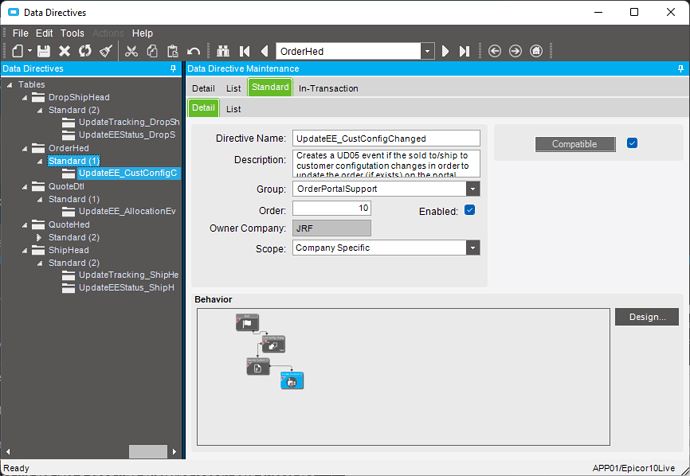Click the OrderHed navigation text field
Screen dimensions: 690x476
[349, 51]
